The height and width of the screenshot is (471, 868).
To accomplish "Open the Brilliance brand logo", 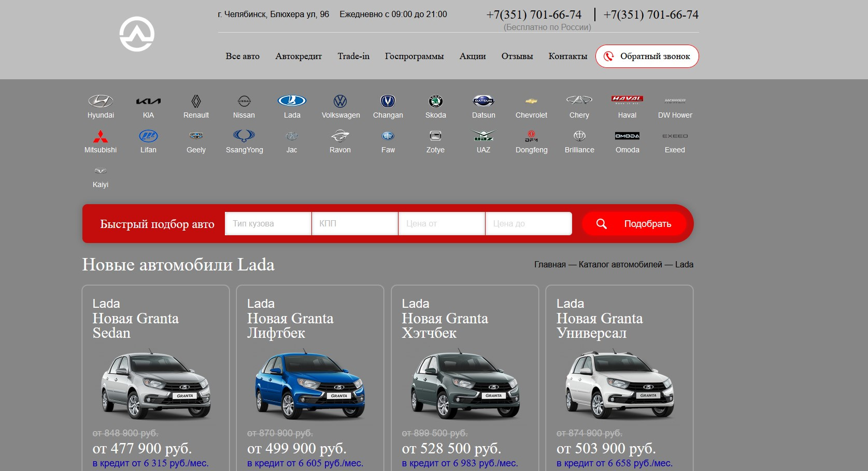I will click(579, 136).
